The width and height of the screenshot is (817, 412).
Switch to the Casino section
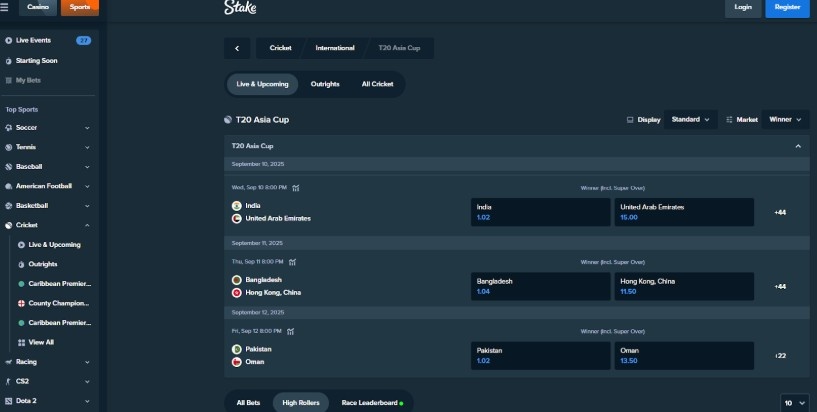(x=38, y=7)
